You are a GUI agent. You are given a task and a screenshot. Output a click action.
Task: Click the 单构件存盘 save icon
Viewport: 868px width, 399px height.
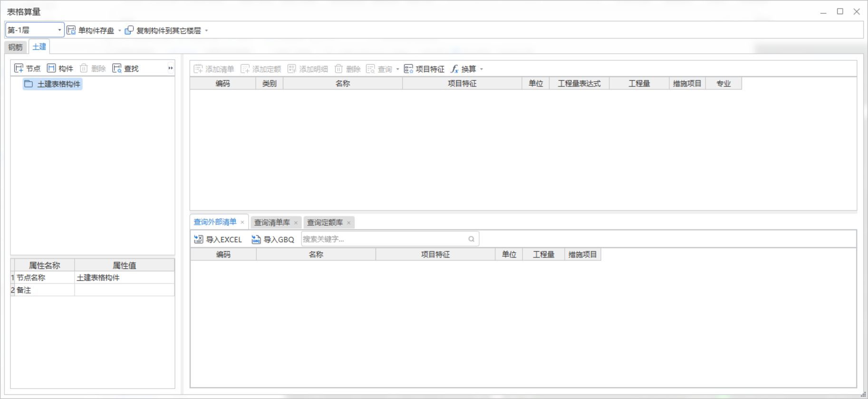[71, 30]
